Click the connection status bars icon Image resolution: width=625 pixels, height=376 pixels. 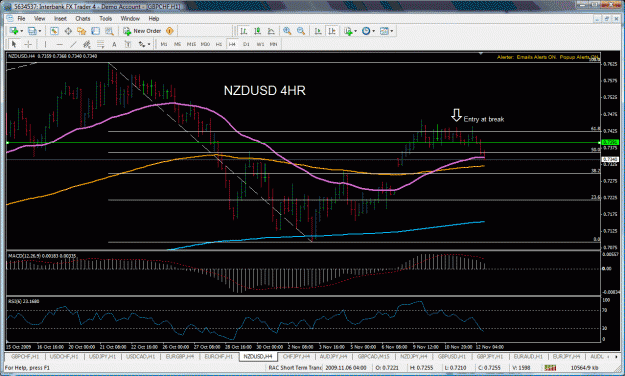[550, 368]
